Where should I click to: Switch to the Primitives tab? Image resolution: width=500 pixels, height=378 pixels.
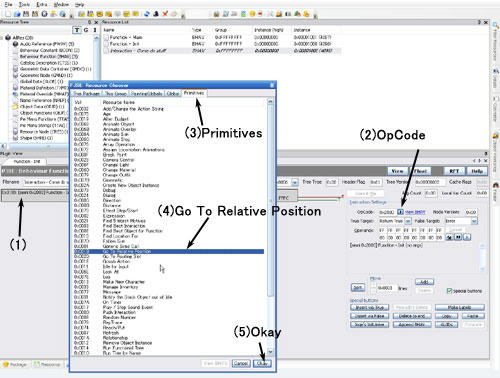pyautogui.click(x=194, y=93)
